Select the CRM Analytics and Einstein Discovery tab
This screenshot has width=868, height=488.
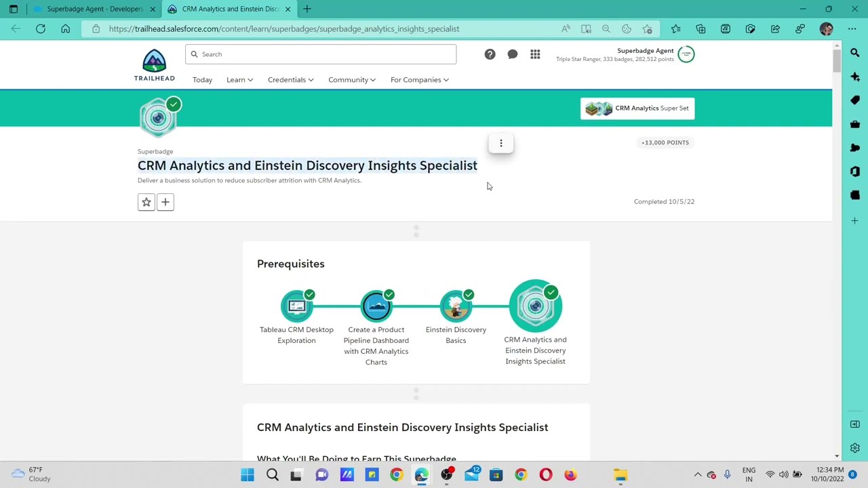230,9
